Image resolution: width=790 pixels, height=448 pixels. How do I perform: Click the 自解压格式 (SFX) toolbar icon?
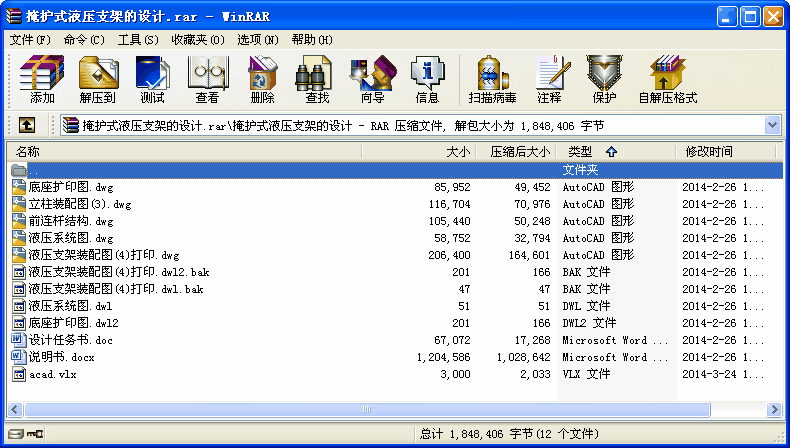pyautogui.click(x=668, y=79)
